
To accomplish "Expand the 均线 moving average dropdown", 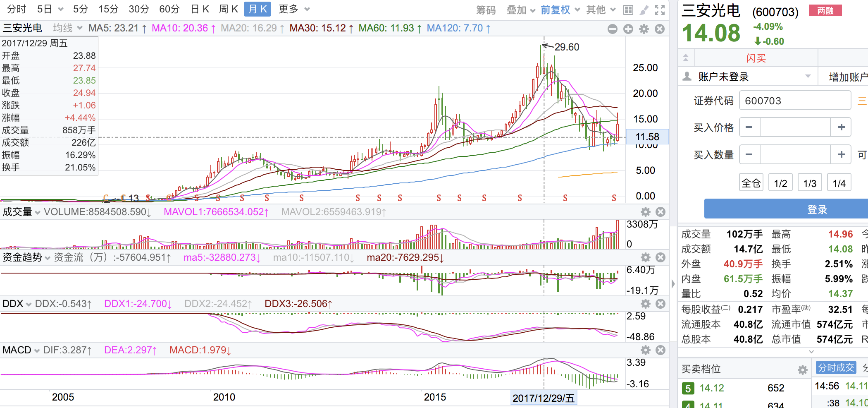I will 68,28.
